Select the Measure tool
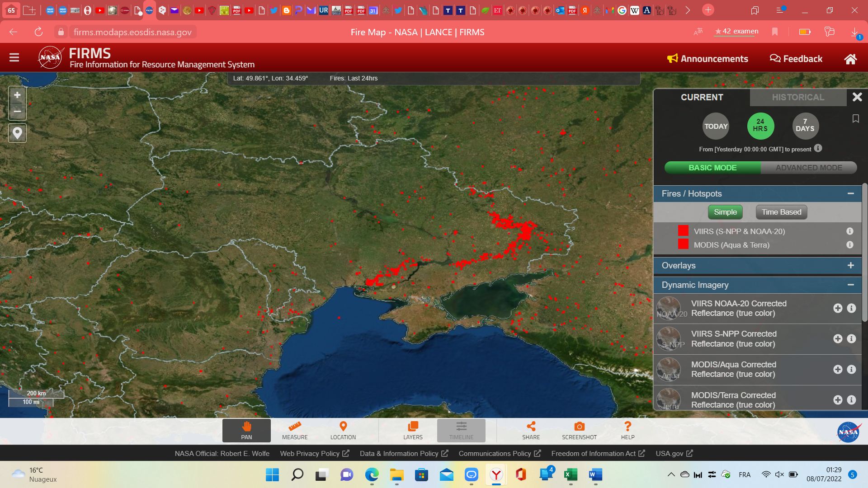868x488 pixels. 295,430
